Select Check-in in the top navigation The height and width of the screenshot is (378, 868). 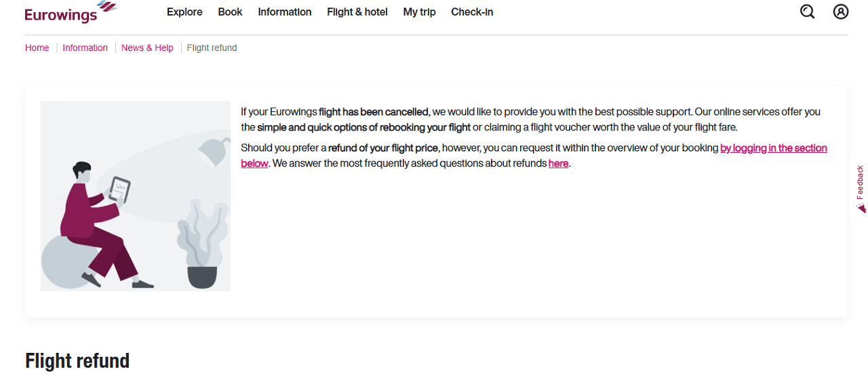coord(472,12)
